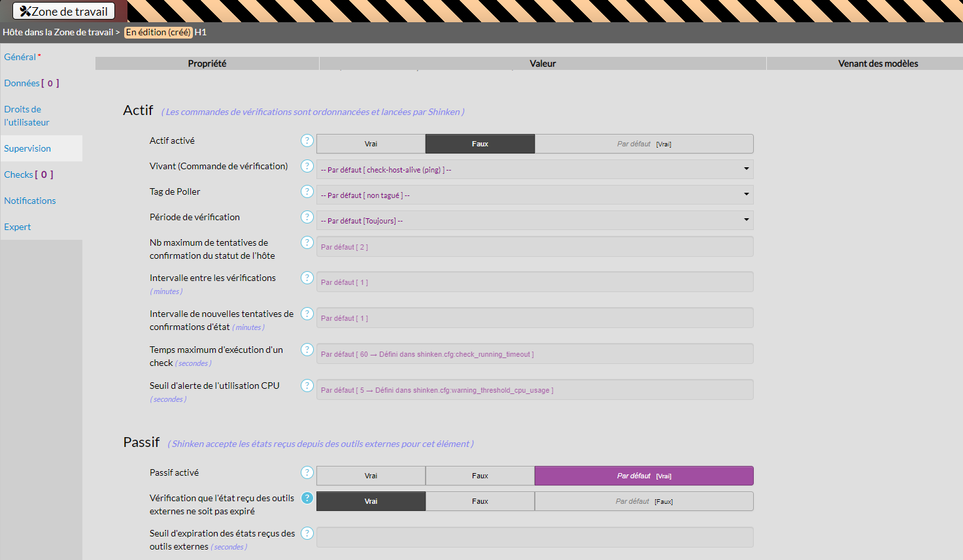Click help icon for Vivant check command
The height and width of the screenshot is (560, 963).
tap(307, 166)
